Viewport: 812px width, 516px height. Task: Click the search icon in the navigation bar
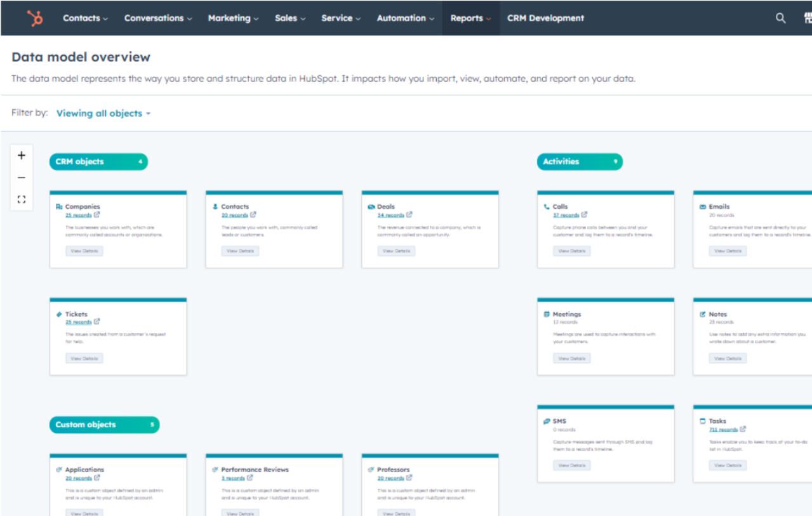[x=780, y=18]
